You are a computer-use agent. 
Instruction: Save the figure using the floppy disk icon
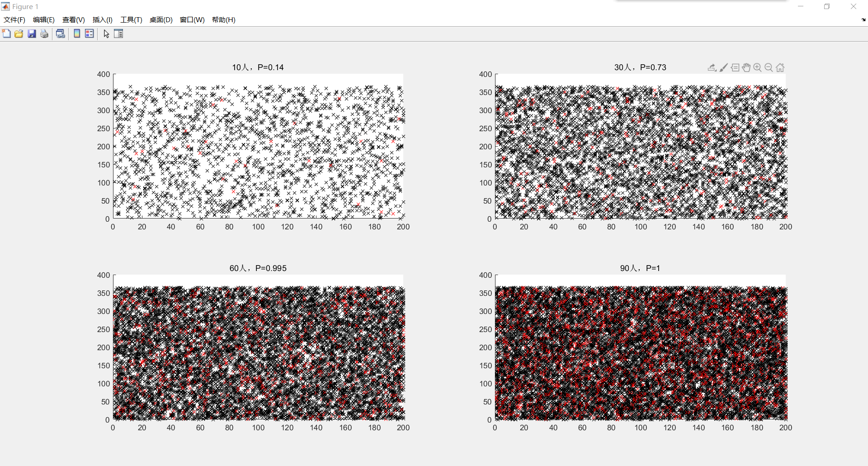[32, 34]
